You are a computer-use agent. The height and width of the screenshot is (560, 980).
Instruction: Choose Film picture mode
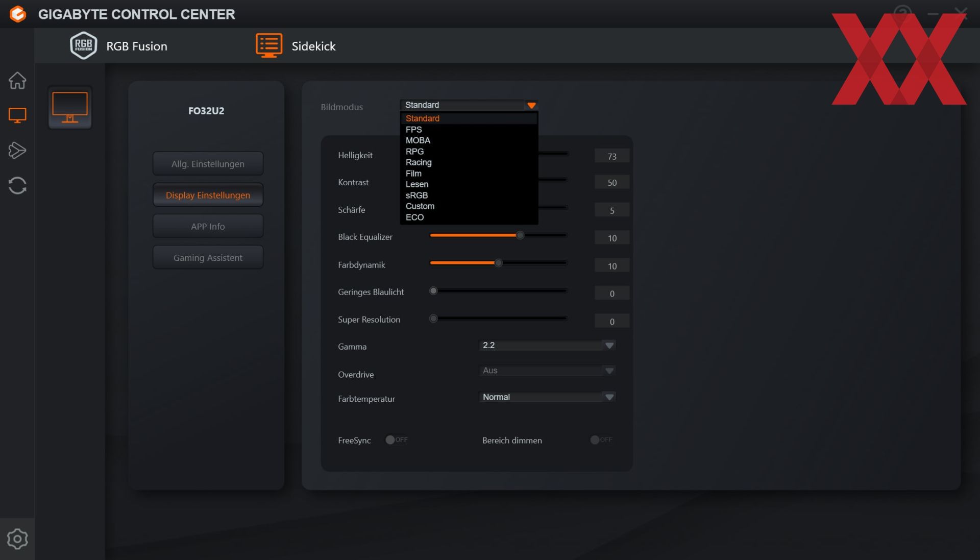469,174
